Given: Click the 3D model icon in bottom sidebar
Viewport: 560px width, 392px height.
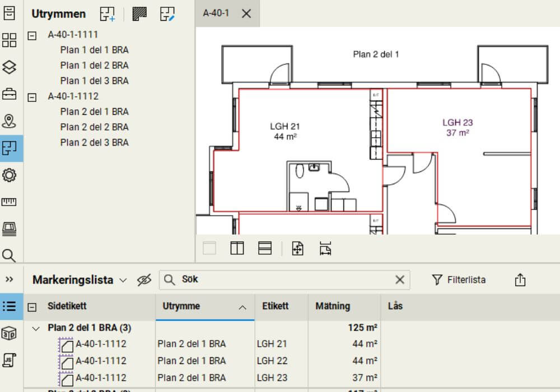Looking at the screenshot, I should click(x=10, y=330).
